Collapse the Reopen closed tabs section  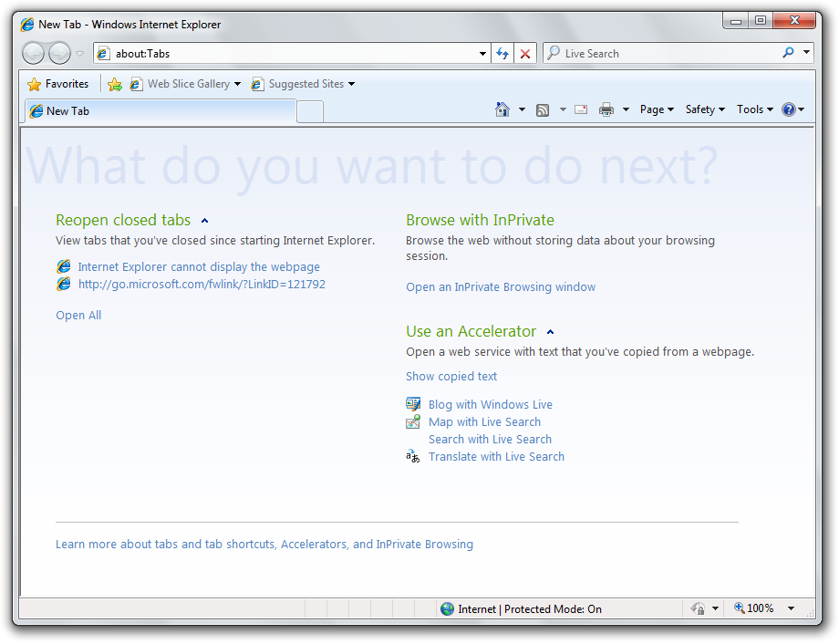204,221
